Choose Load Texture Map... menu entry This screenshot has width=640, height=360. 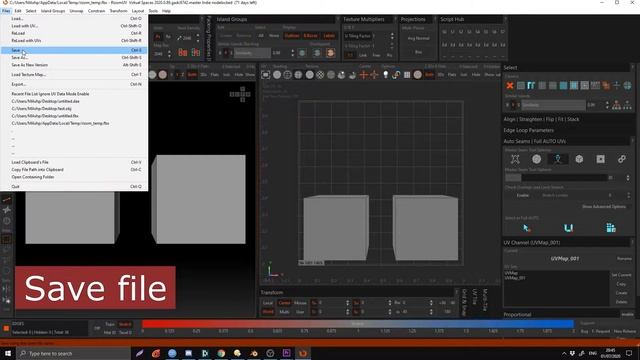pyautogui.click(x=73, y=75)
